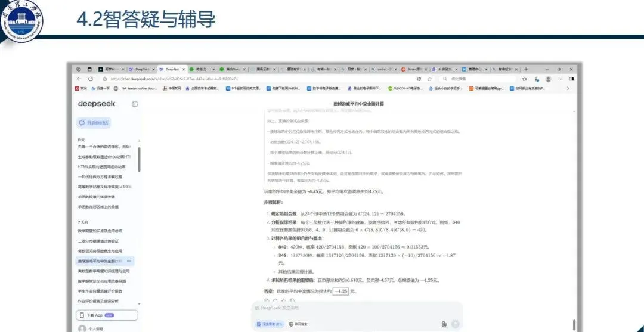The image size is (644, 332).
Task: Click the page scrollbar thumb at bottom right
Action: [574, 325]
